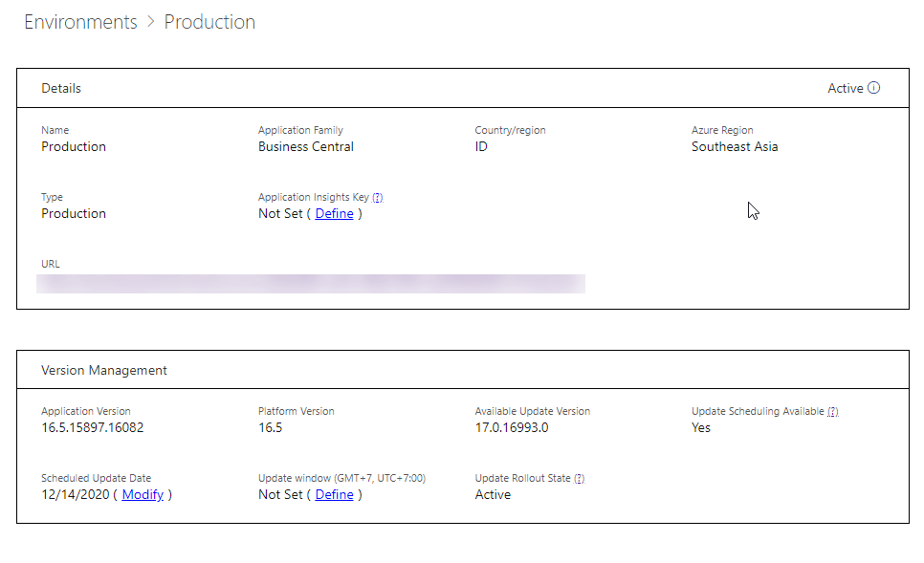Image resolution: width=924 pixels, height=563 pixels.
Task: Click the blurred environment URL
Action: (x=311, y=284)
